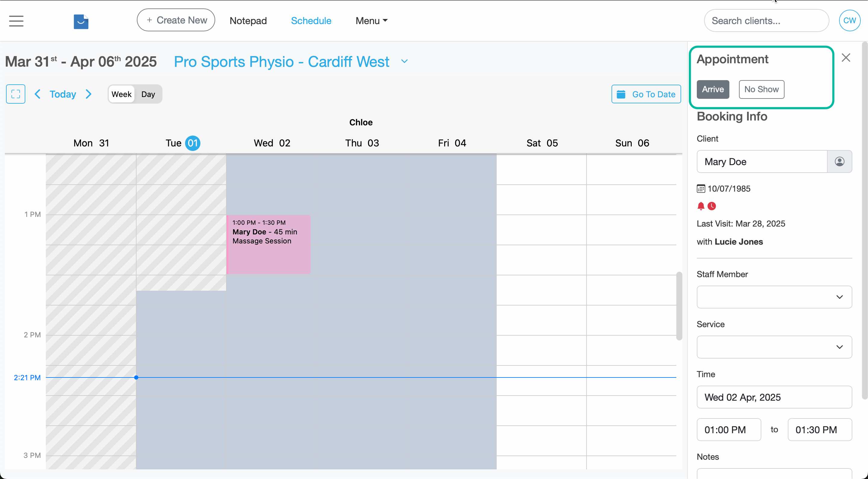Image resolution: width=868 pixels, height=479 pixels.
Task: Go to previous week arrow
Action: point(37,94)
